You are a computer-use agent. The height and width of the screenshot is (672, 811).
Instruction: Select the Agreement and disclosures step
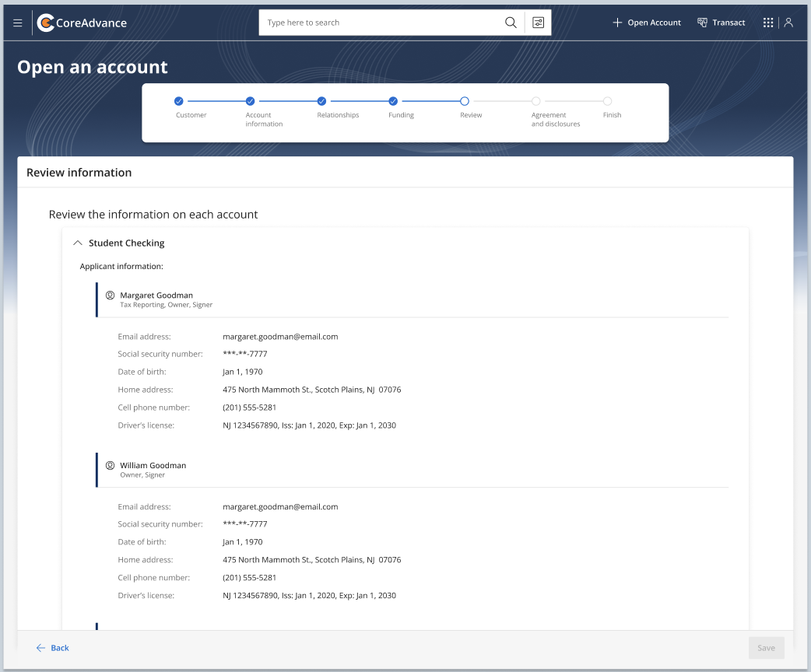click(x=535, y=101)
